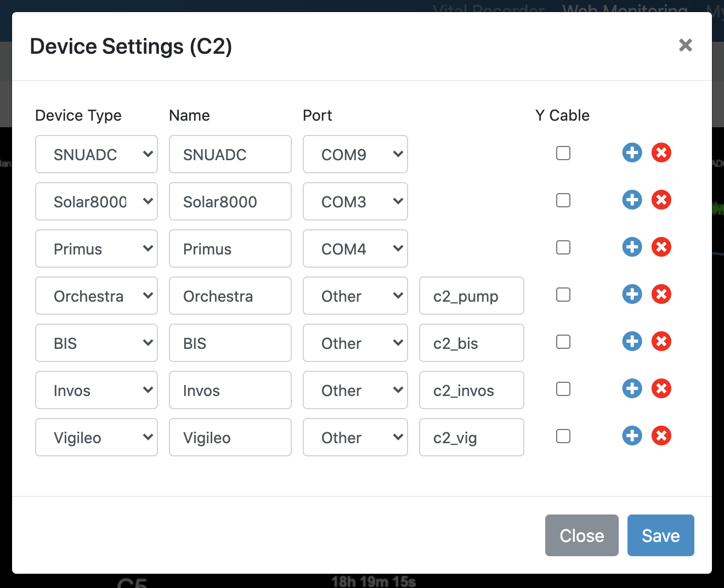Remove the BIS device row
724x588 pixels.
click(x=661, y=341)
